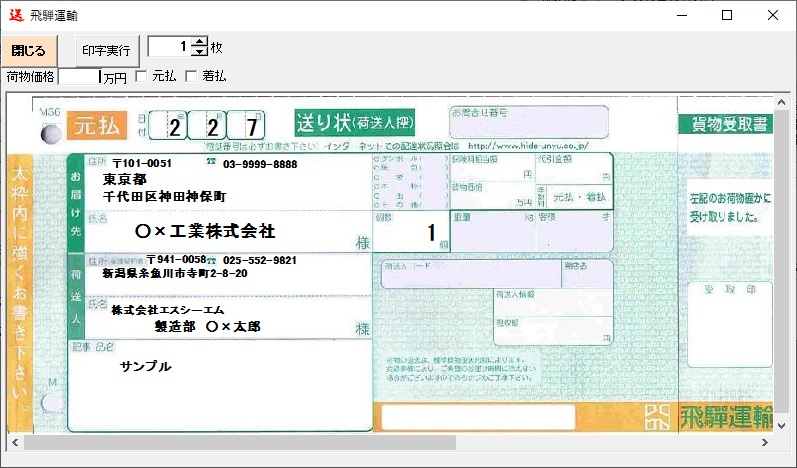Maximize the 飛騨運輸 window
The height and width of the screenshot is (468, 797).
click(x=727, y=15)
